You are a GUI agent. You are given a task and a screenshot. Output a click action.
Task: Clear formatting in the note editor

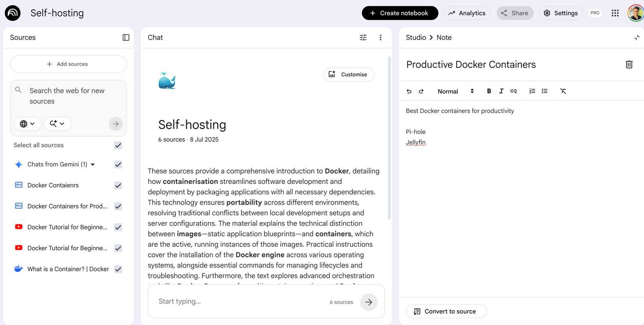[x=563, y=91]
